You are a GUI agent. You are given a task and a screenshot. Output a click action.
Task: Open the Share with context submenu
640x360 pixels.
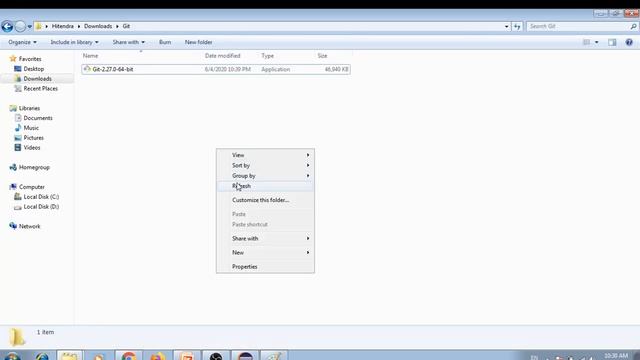pyautogui.click(x=265, y=238)
